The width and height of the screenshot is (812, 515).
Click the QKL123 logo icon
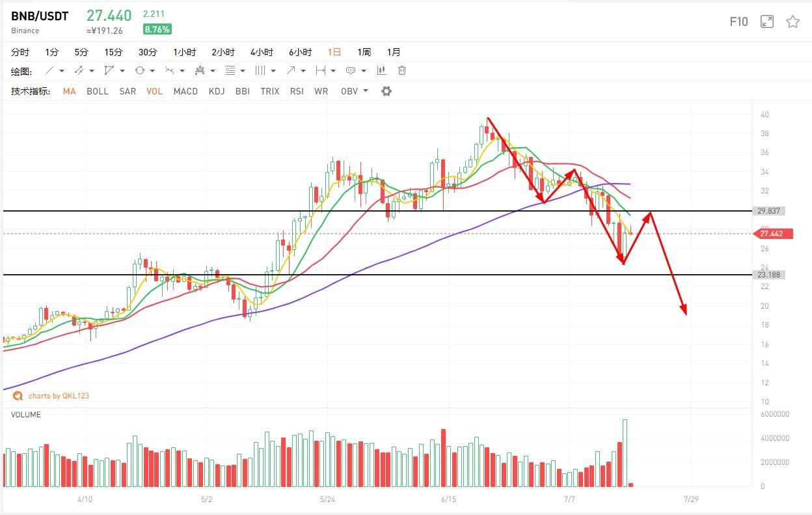(18, 395)
